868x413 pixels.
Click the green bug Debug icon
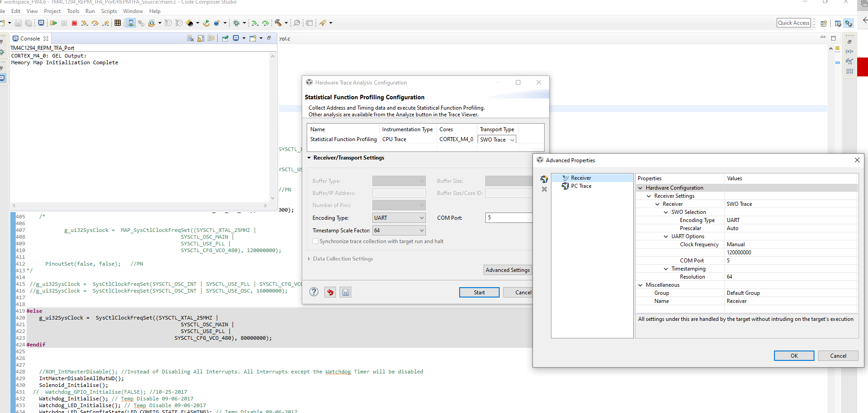236,23
